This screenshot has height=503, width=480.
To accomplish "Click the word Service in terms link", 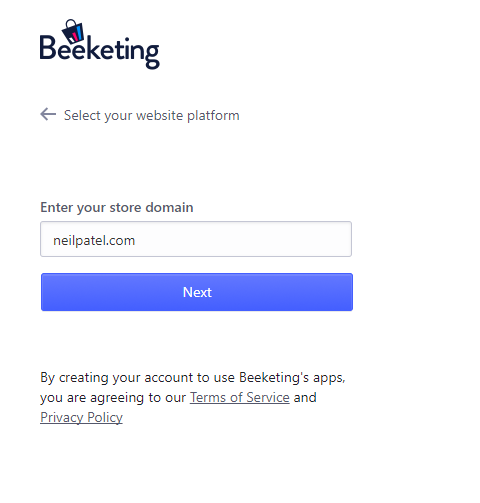I will (268, 397).
